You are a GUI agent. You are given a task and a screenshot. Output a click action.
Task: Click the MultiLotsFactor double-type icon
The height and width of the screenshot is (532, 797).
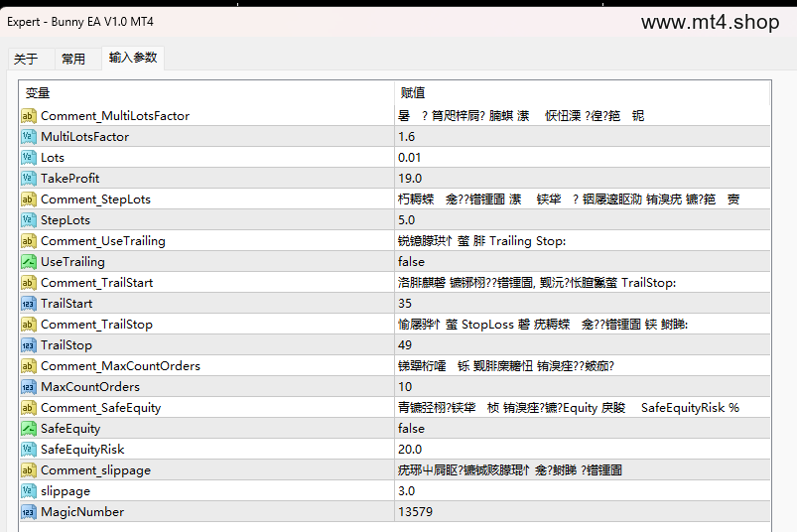pos(29,137)
